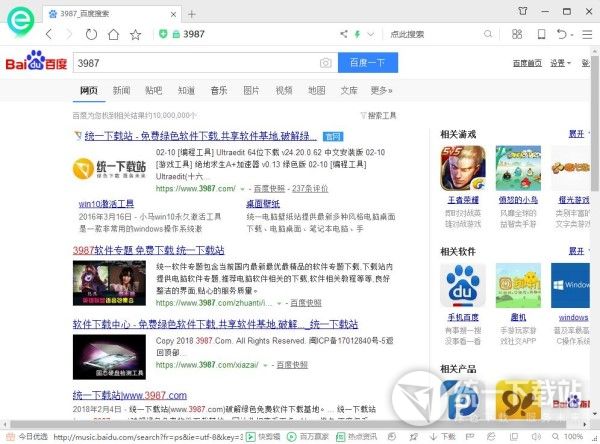
Task: Open the extensions grid icon
Action: point(517,34)
